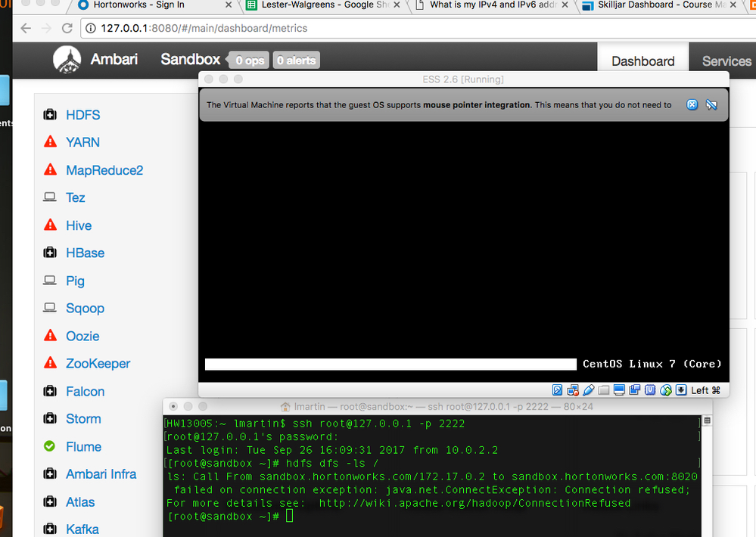The image size is (756, 537).
Task: Switch to the Services tab in Ambari
Action: (x=726, y=61)
